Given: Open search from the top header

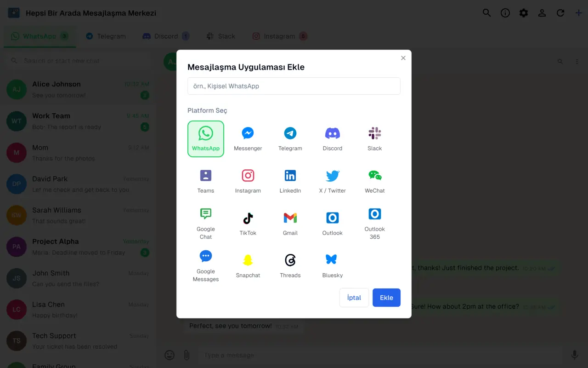Looking at the screenshot, I should 487,13.
